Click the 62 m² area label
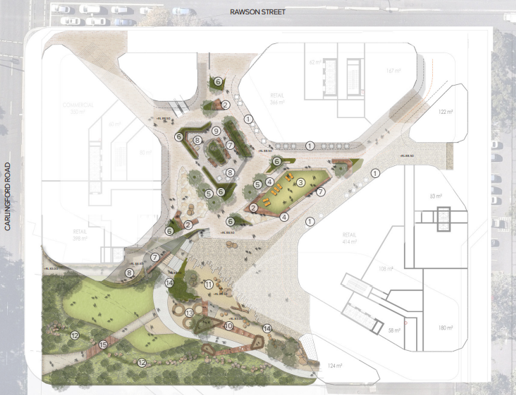This screenshot has height=395, width=516. pos(315,62)
